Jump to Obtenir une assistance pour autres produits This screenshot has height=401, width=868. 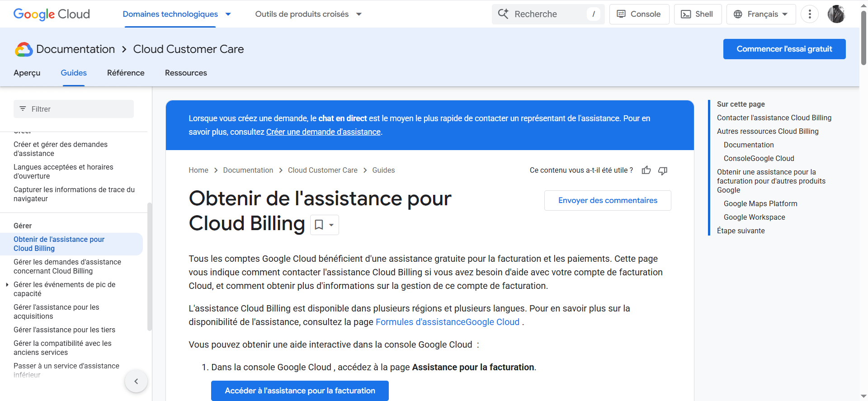coord(771,181)
